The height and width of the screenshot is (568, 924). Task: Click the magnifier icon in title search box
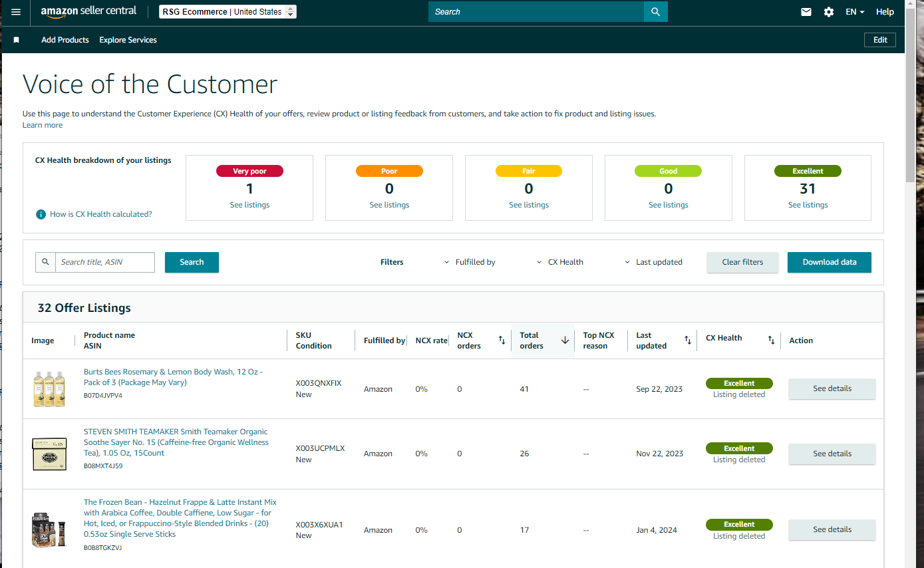(x=45, y=262)
